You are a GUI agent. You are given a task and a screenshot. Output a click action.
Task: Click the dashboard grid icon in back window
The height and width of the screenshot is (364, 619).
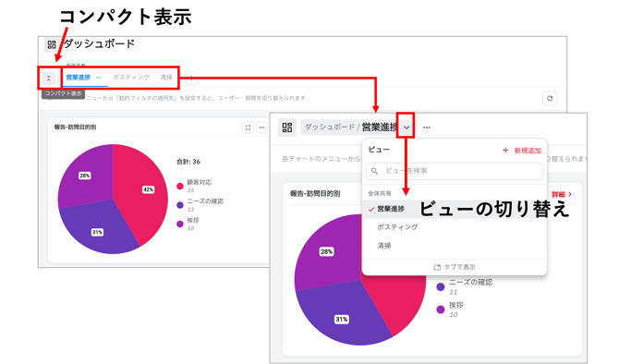[x=52, y=44]
